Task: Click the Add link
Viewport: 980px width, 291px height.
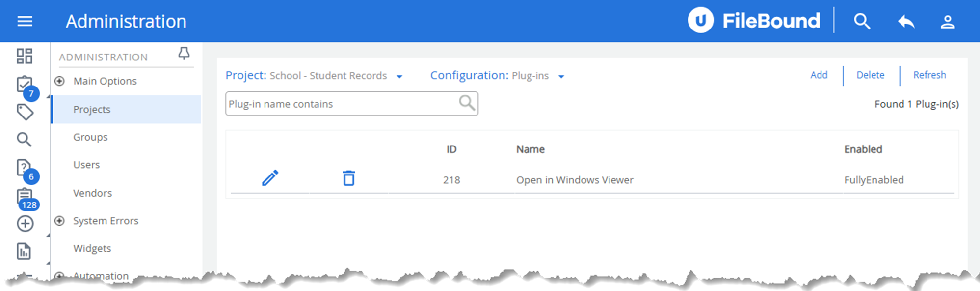Action: (x=819, y=75)
